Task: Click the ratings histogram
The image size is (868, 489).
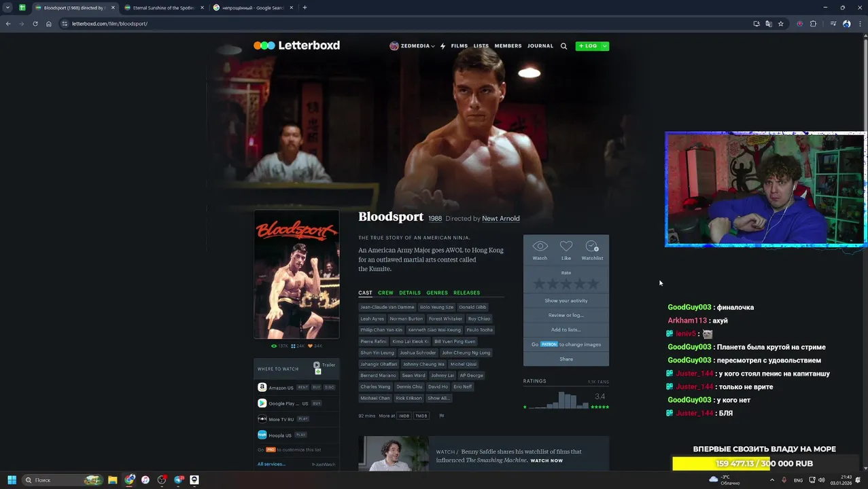Action: (558, 400)
